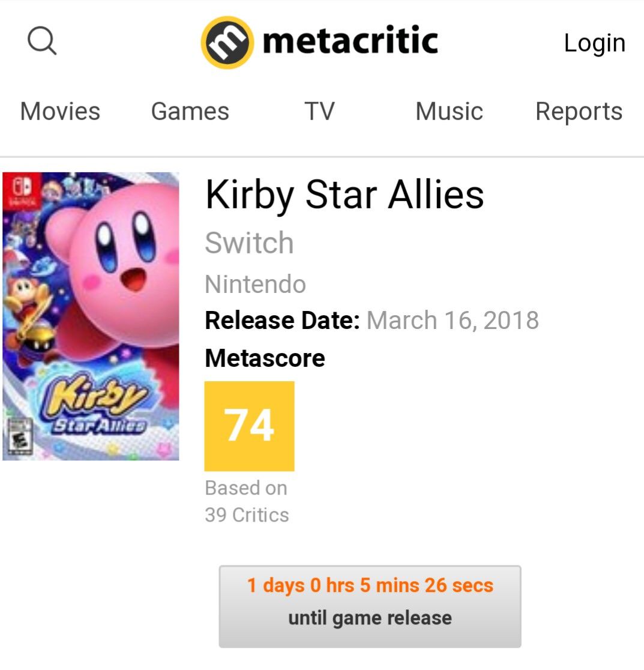
Task: Click the search magnifier icon
Action: [42, 42]
